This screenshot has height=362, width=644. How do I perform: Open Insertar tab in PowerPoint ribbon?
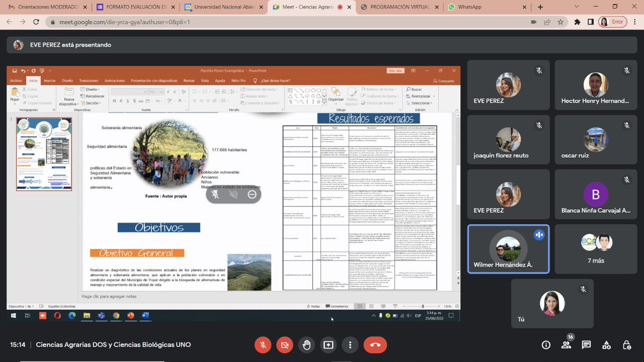tap(49, 80)
